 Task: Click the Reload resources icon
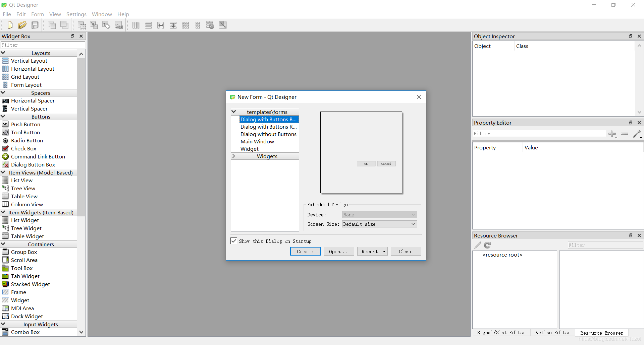click(487, 245)
